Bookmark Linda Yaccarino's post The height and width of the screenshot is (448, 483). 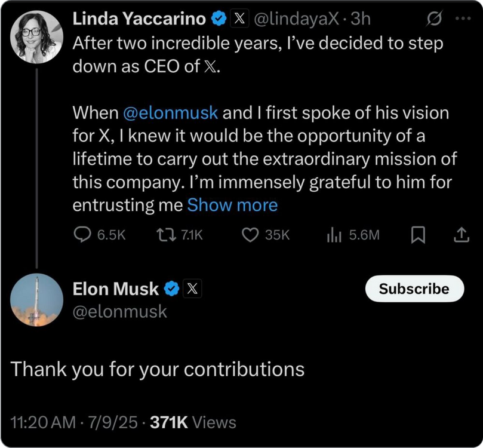click(x=419, y=236)
